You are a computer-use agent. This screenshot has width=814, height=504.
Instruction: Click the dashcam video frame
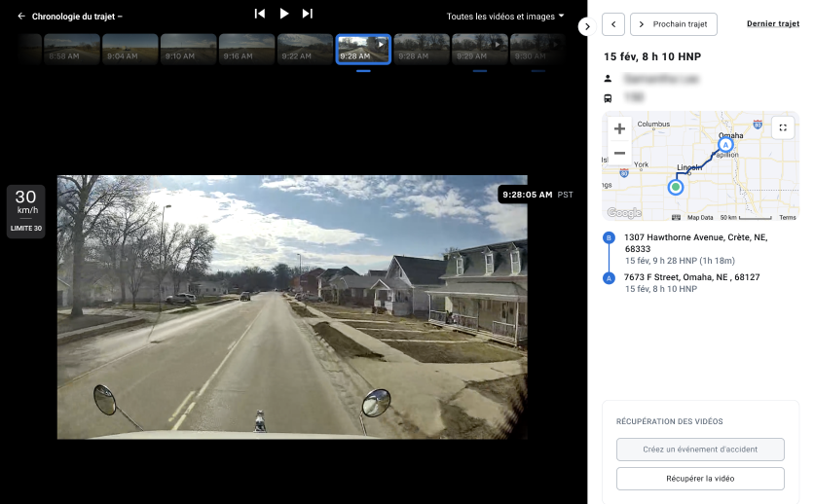(x=292, y=306)
